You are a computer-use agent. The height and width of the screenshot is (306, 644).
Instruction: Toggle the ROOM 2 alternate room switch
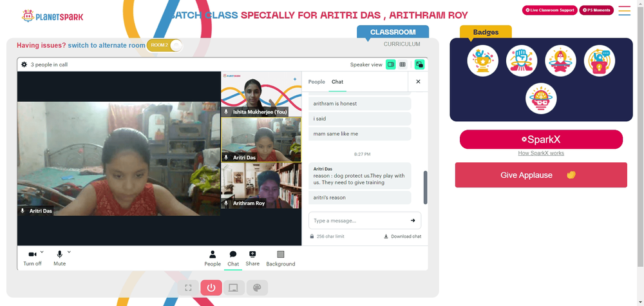[164, 45]
